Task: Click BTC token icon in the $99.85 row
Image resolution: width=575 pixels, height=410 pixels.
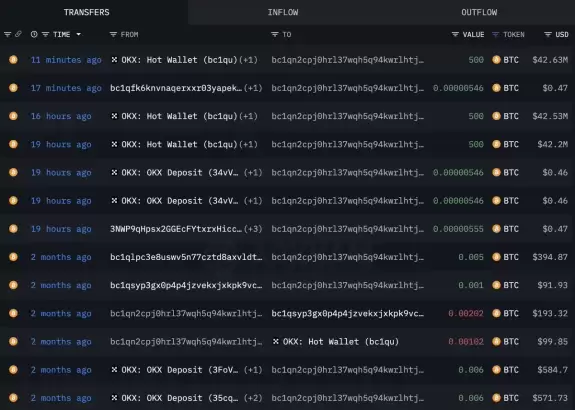Action: (497, 342)
